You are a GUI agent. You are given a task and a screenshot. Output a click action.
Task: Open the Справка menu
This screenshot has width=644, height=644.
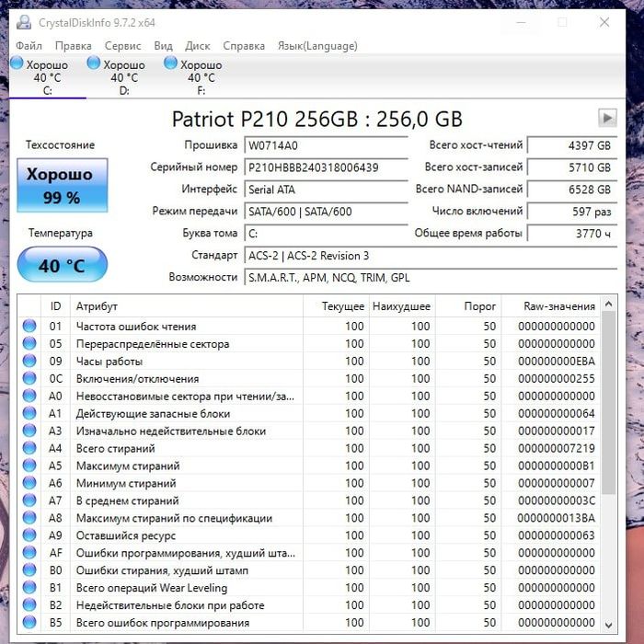pos(244,46)
